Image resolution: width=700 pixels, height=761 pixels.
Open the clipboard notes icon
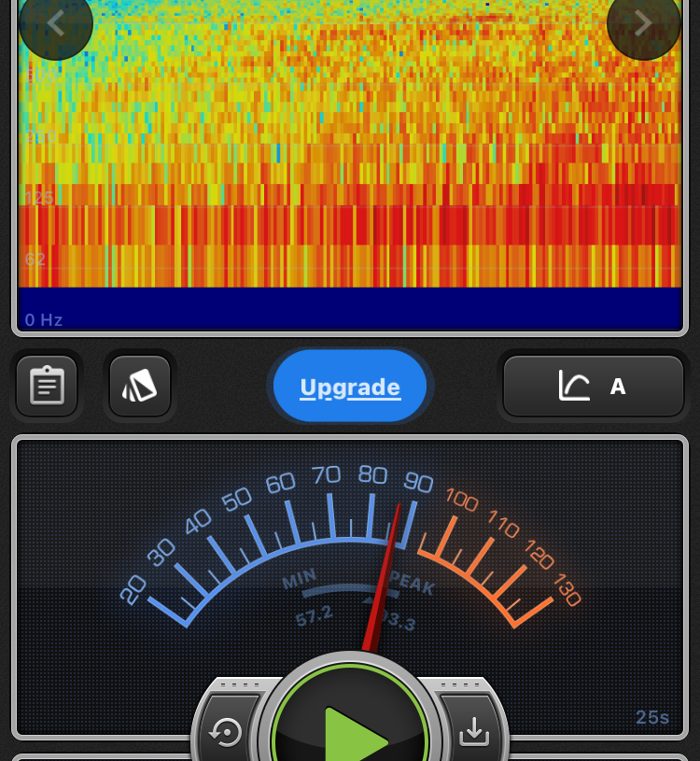pyautogui.click(x=47, y=386)
